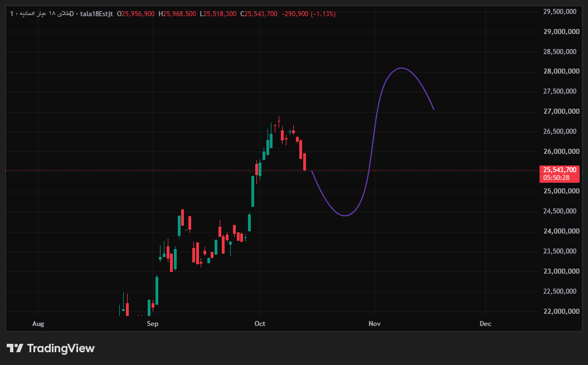Select the open value 25,956,900
Image resolution: width=588 pixels, height=365 pixels.
pos(138,14)
